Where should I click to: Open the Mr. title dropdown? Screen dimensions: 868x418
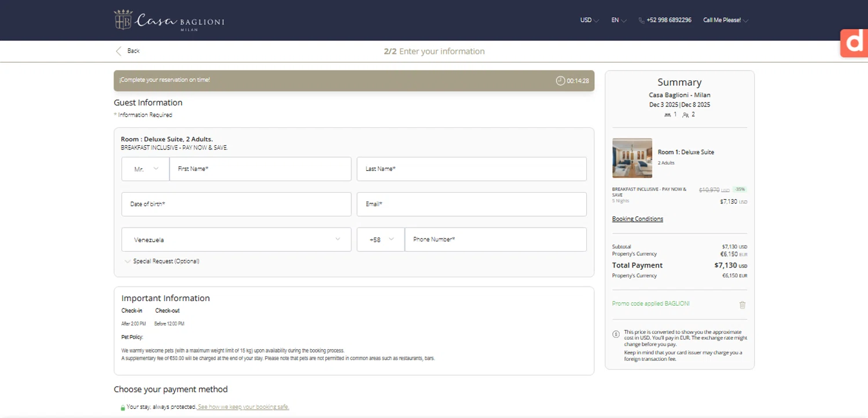click(145, 169)
